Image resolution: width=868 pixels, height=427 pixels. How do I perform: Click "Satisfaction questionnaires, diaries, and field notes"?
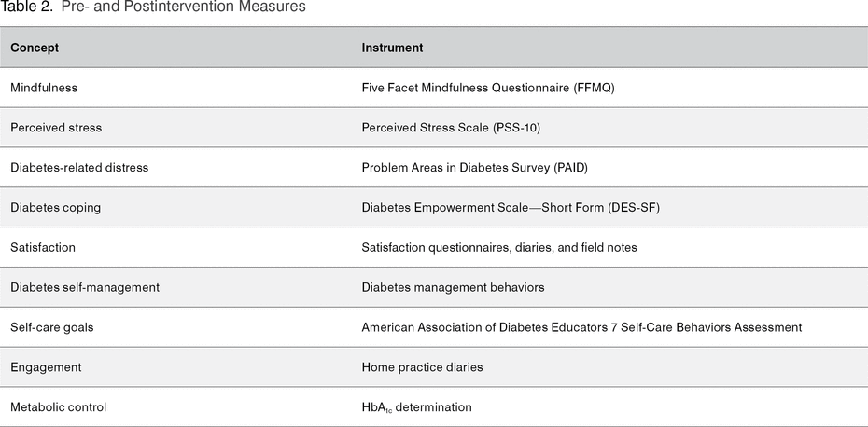point(499,248)
